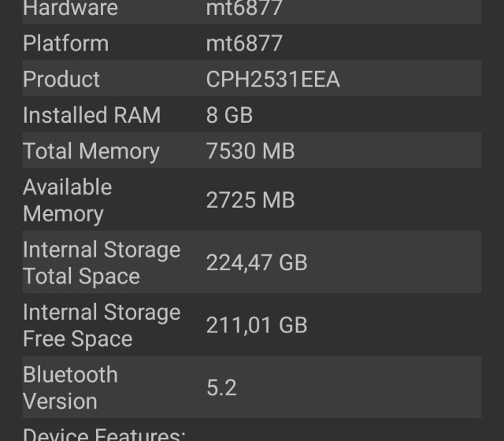Screen dimensions: 504x441
Task: Select the Bluetooth version value 5.2
Action: [x=221, y=387]
